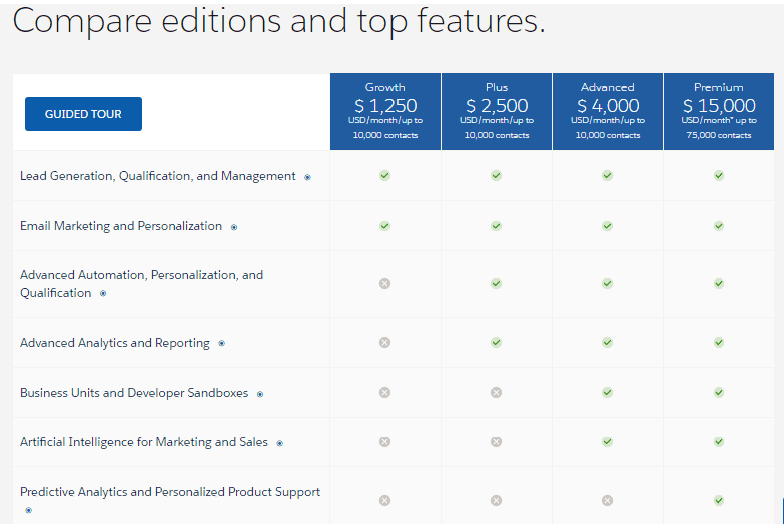Image resolution: width=784 pixels, height=524 pixels.
Task: Click Growth X mark for Advanced Analytics row
Action: (384, 342)
